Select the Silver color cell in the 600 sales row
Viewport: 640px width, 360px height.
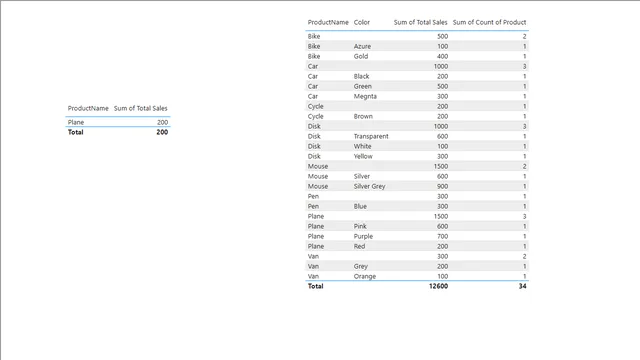click(362, 176)
